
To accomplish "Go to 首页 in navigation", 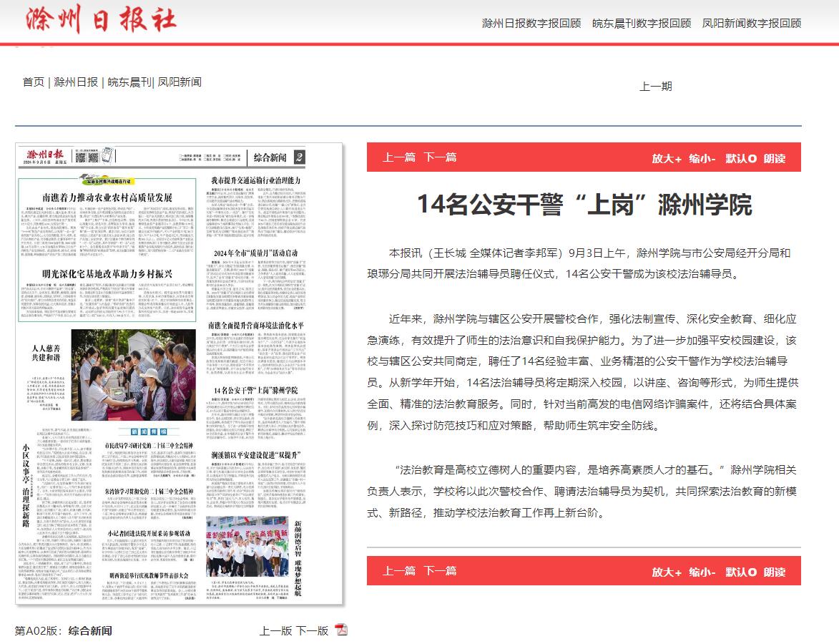I will [x=33, y=82].
